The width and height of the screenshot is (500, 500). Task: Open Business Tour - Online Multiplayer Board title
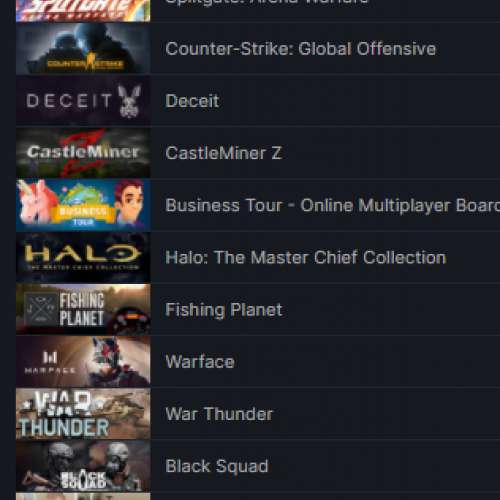click(333, 205)
